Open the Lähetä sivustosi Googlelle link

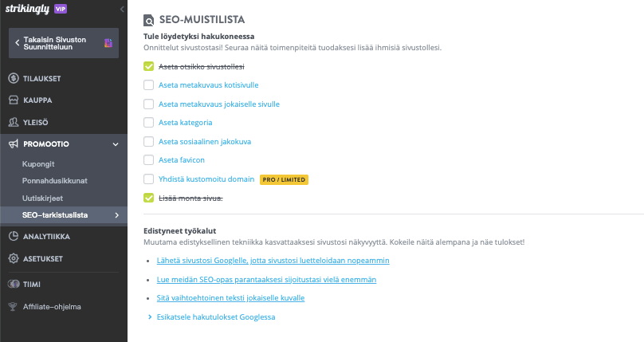point(273,261)
